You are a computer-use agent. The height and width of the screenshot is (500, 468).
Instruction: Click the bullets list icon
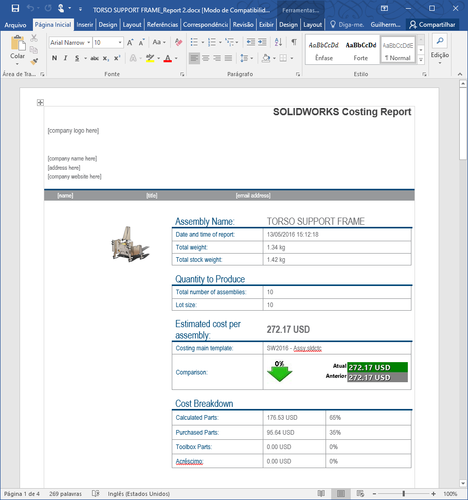click(x=194, y=42)
